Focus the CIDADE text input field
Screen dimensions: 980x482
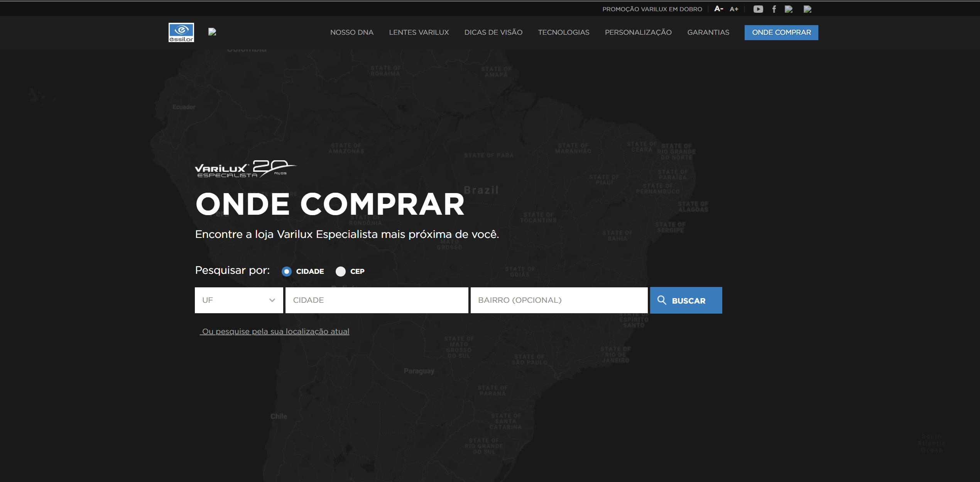pos(377,300)
